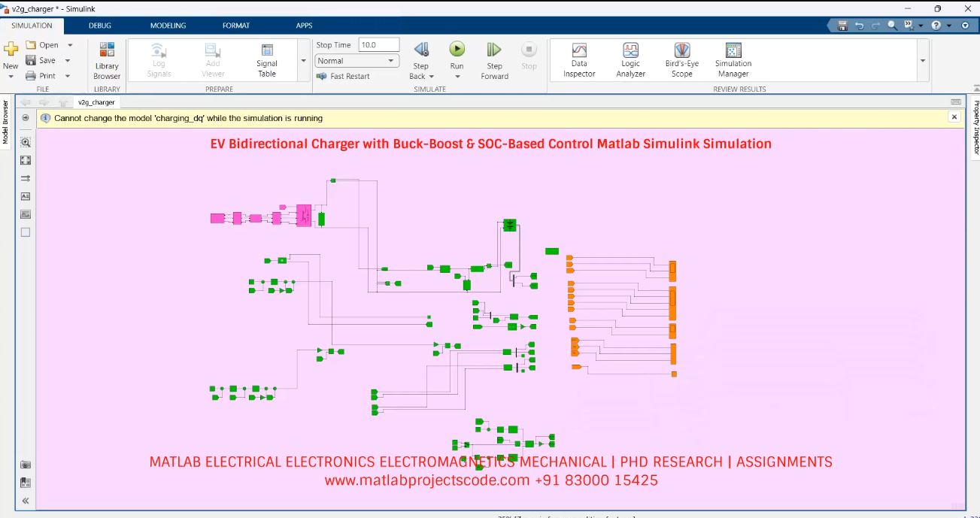
Task: Expand the palette double chevron
Action: (26, 501)
